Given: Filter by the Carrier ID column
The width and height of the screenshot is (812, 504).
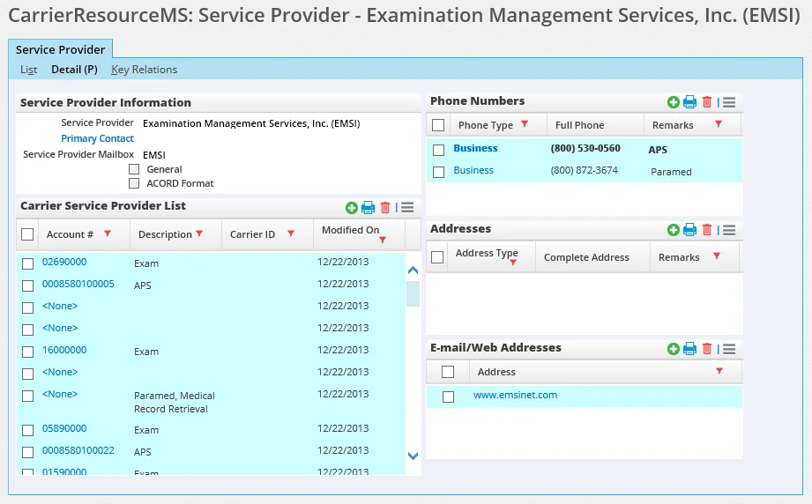Looking at the screenshot, I should [x=291, y=233].
